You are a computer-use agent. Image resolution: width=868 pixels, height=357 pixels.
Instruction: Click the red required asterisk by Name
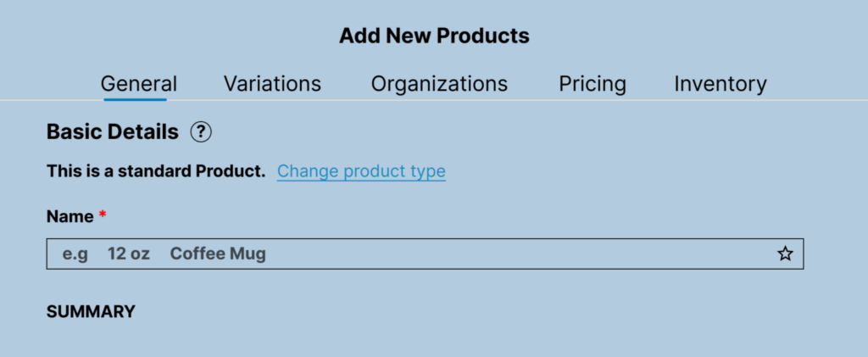click(103, 215)
